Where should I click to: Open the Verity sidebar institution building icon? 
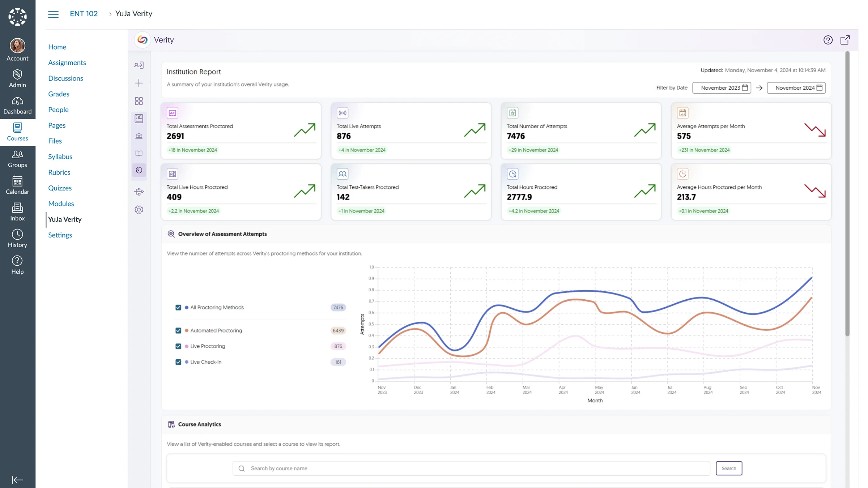point(139,136)
